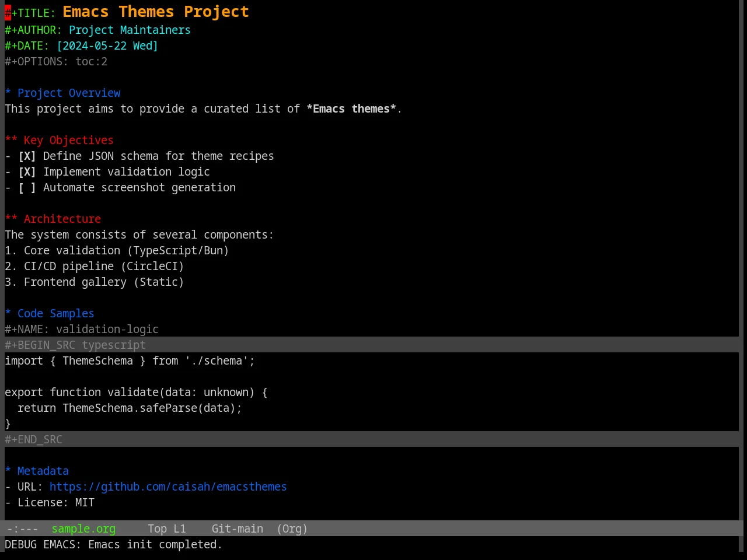Fold the #+BEGIN_SRC typescript block line
747x560 pixels.
point(372,345)
